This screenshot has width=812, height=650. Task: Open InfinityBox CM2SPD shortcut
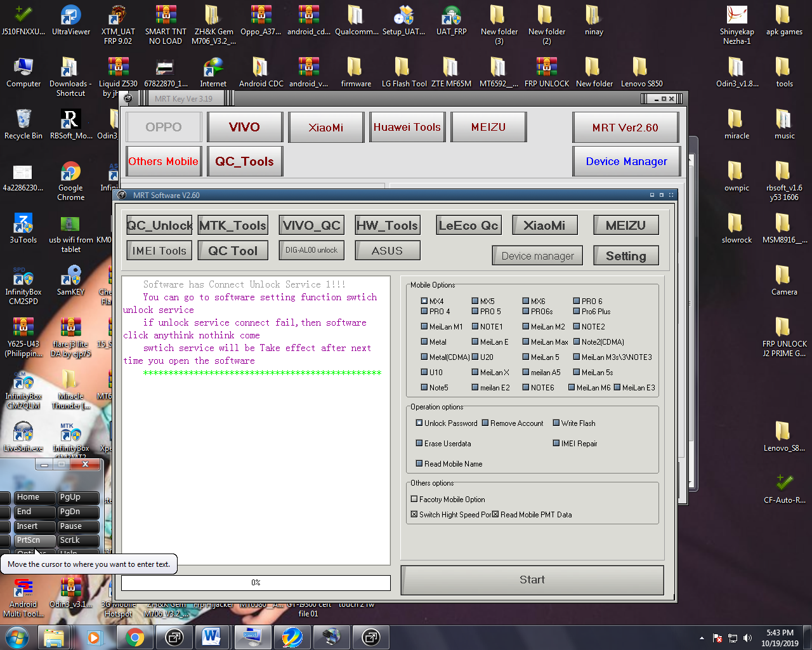point(23,285)
